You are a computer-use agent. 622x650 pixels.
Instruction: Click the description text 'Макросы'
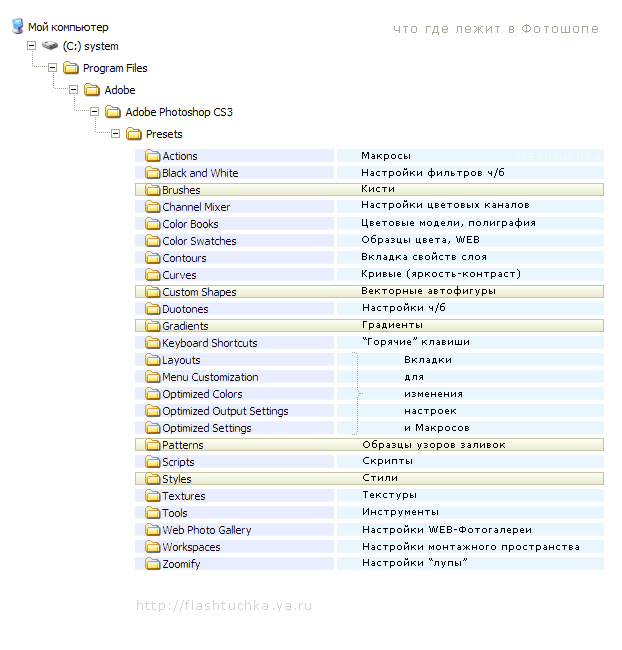coord(386,156)
